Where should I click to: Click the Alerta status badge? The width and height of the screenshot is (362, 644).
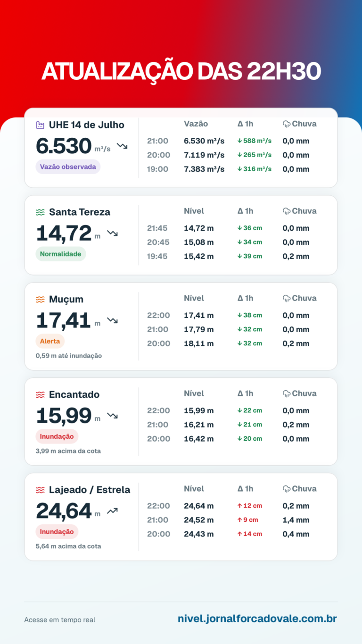50,341
